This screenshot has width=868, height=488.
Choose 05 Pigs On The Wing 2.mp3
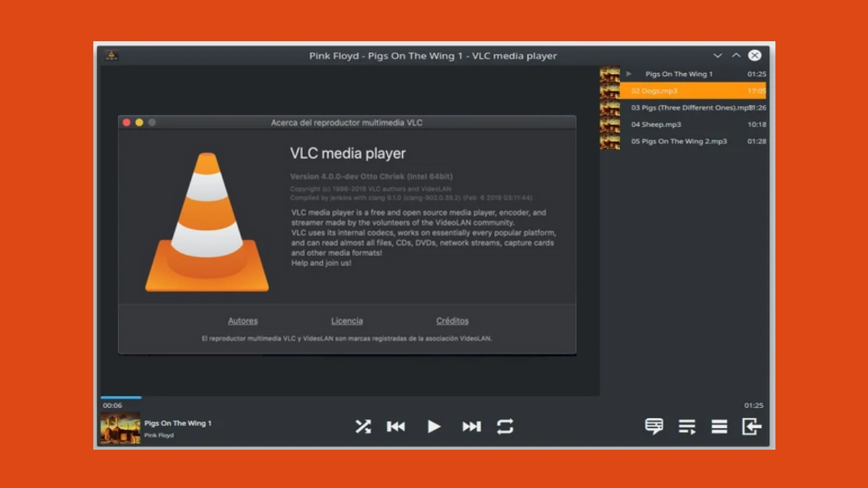click(x=687, y=141)
